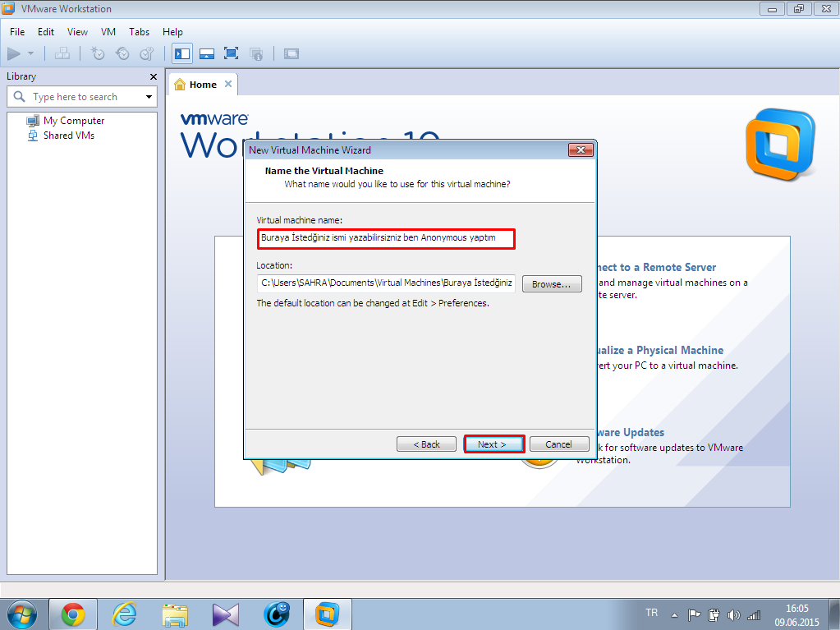Click the VMware Workstation taskbar icon
Viewport: 840px width, 630px height.
pyautogui.click(x=328, y=614)
